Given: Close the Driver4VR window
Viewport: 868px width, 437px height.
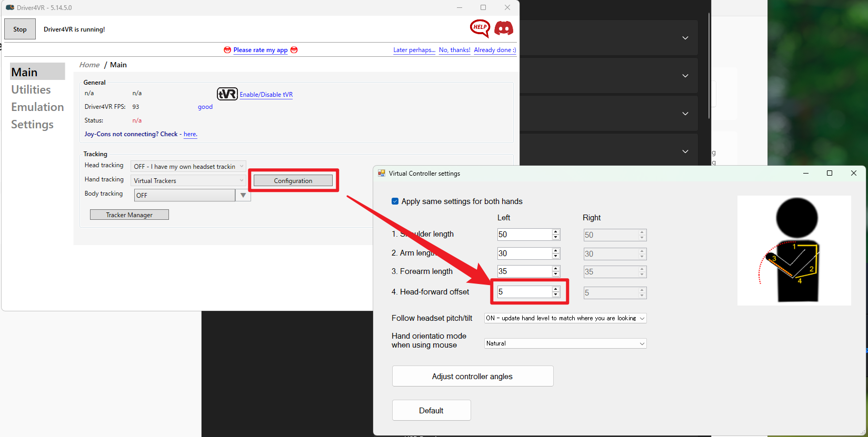Looking at the screenshot, I should 507,7.
